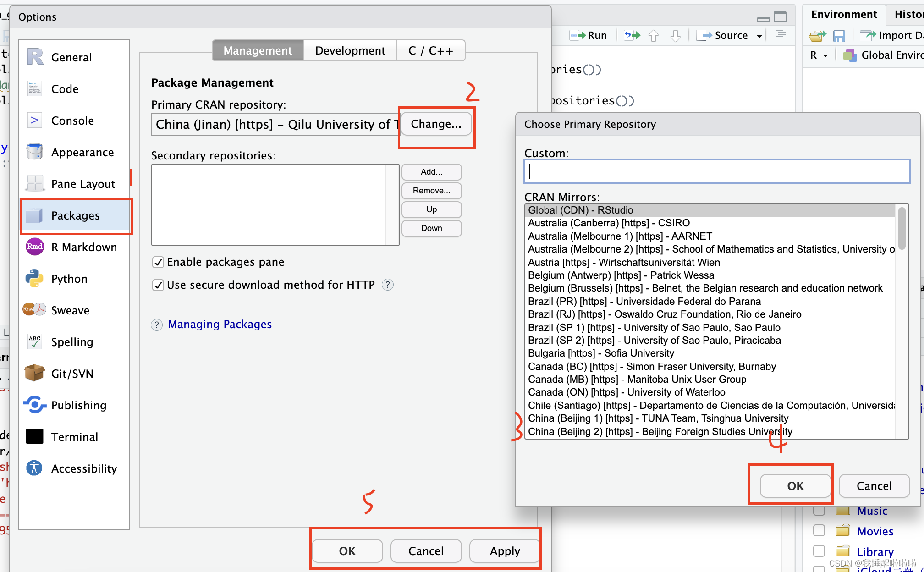Select the Sweave settings icon
The image size is (924, 572).
(33, 310)
